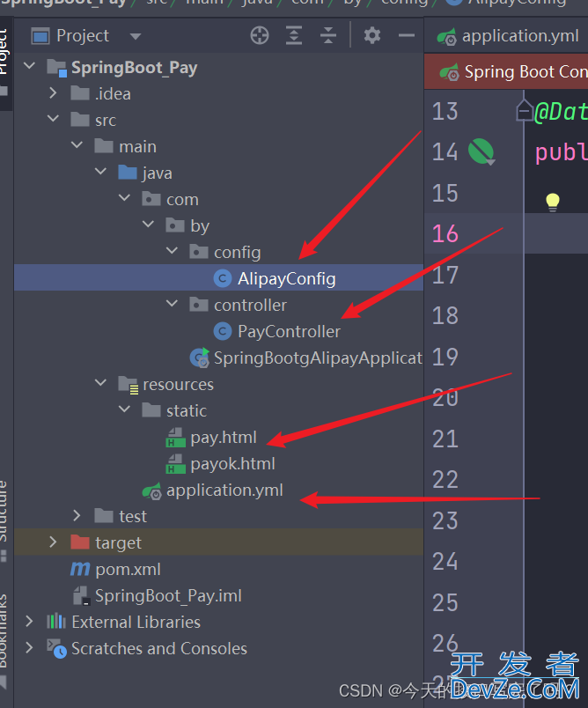The height and width of the screenshot is (708, 588).
Task: Click the PayController class icon
Action: [x=223, y=331]
